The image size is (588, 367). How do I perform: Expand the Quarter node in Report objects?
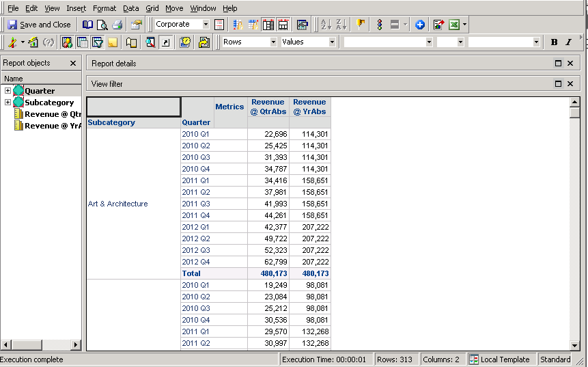pyautogui.click(x=8, y=91)
